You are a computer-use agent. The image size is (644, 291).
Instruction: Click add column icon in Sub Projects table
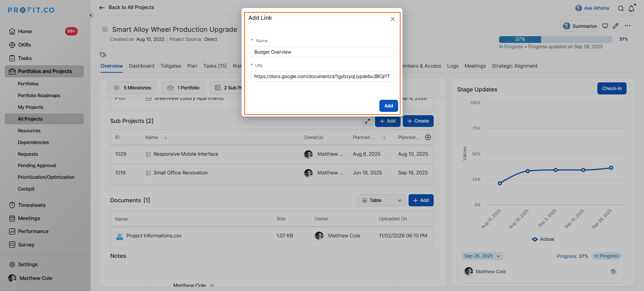tap(428, 137)
